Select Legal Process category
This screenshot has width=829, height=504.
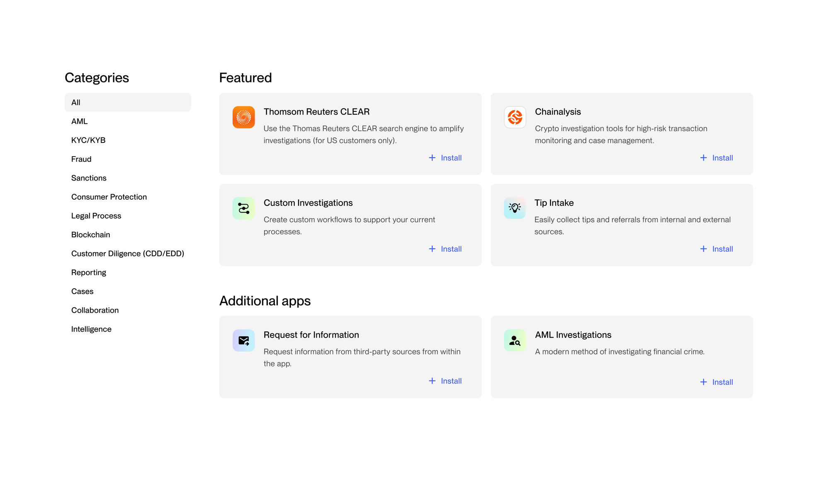pyautogui.click(x=128, y=216)
